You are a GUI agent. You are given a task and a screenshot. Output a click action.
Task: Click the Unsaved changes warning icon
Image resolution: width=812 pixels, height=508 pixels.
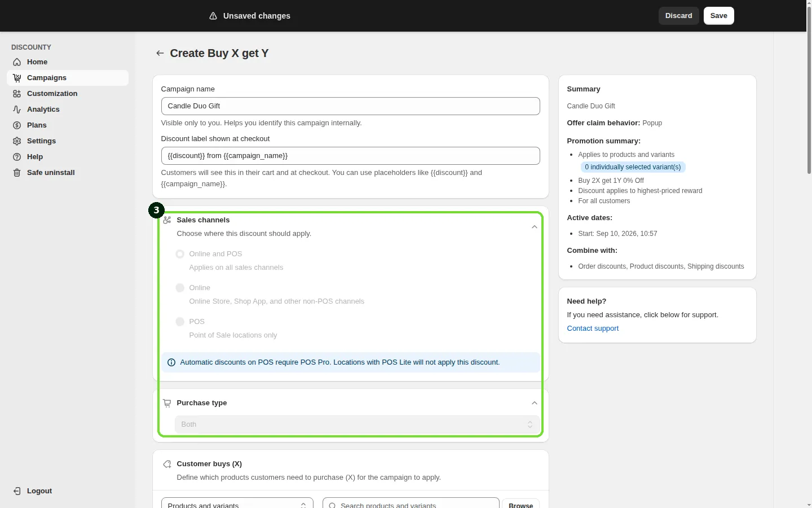point(213,16)
